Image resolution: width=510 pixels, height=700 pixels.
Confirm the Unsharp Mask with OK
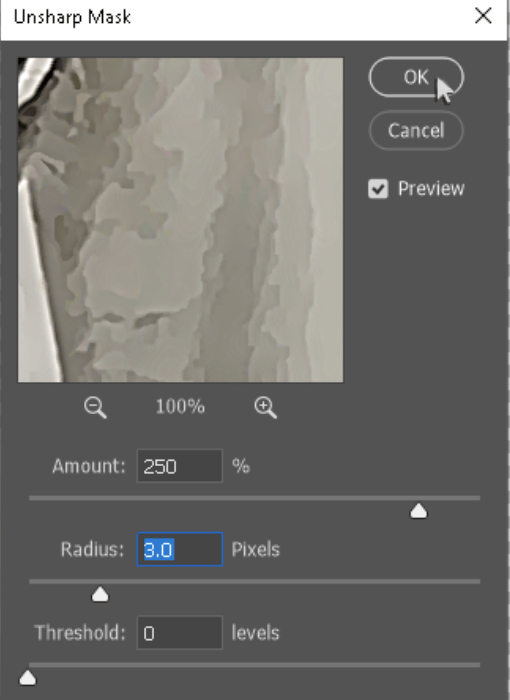click(x=416, y=77)
